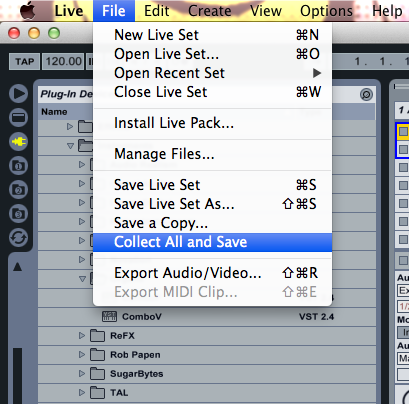Open the View menu

tap(266, 11)
